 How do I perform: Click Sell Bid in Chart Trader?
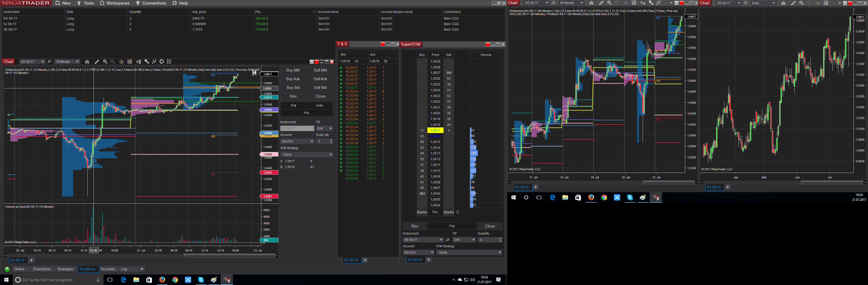coord(320,88)
